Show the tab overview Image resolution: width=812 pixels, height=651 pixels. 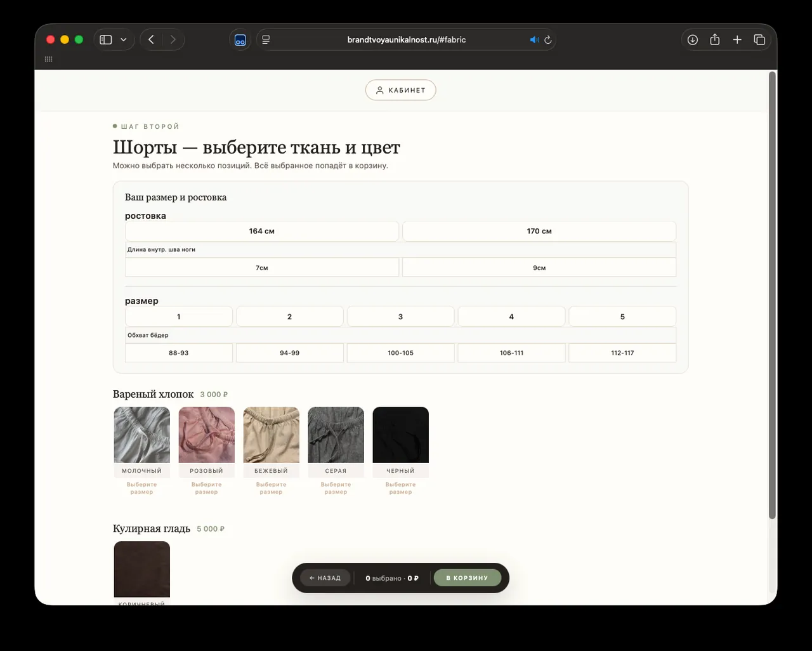759,39
